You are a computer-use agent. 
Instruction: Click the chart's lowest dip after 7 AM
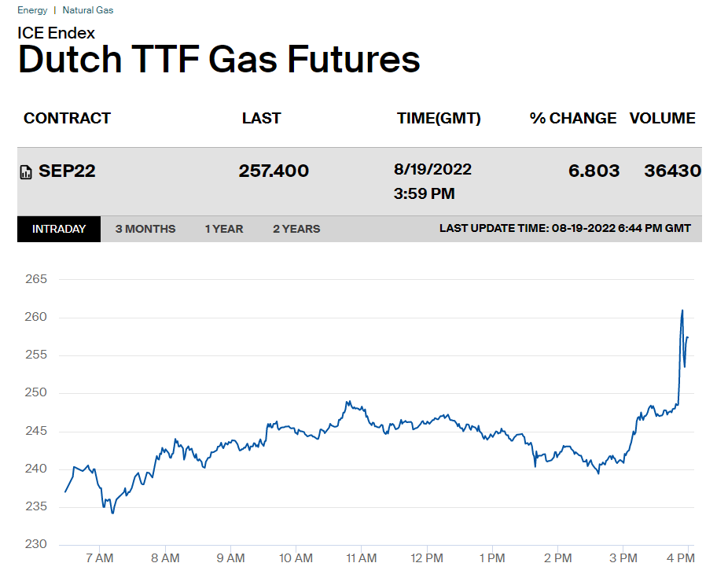(112, 513)
